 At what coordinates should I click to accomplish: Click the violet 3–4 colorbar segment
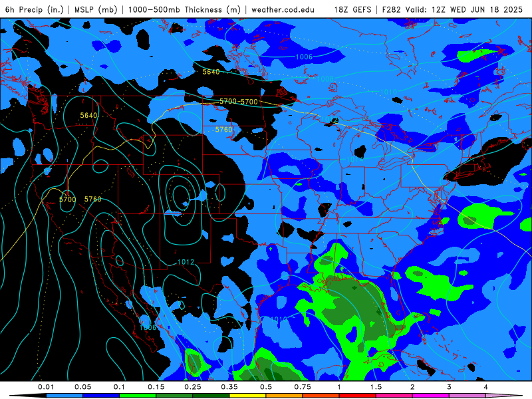[467, 396]
